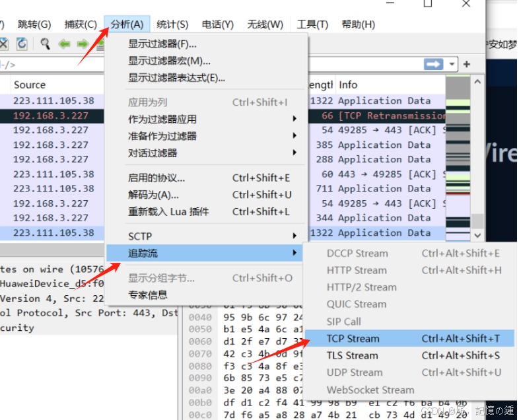519x420 pixels.
Task: Click the reload capture file icon
Action: [22, 44]
